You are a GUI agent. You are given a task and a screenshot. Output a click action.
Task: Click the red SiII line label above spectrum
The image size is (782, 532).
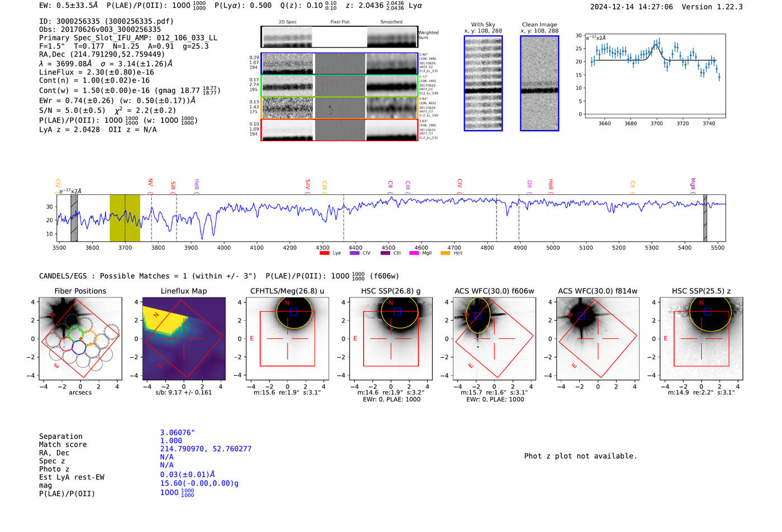(173, 185)
